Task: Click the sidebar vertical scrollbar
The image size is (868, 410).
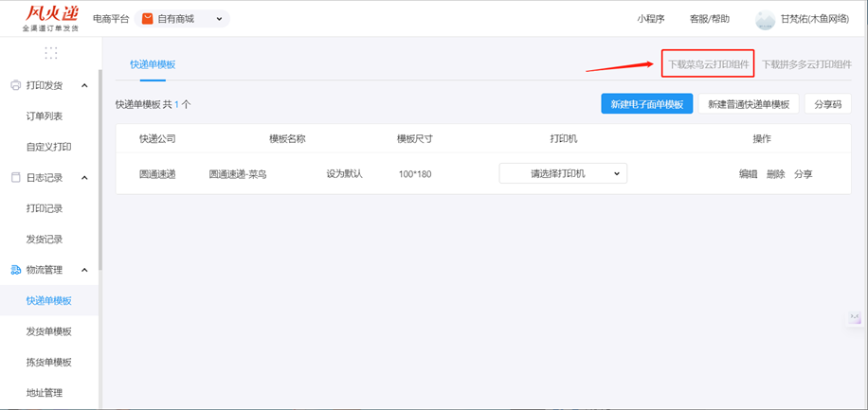Action: (x=100, y=169)
